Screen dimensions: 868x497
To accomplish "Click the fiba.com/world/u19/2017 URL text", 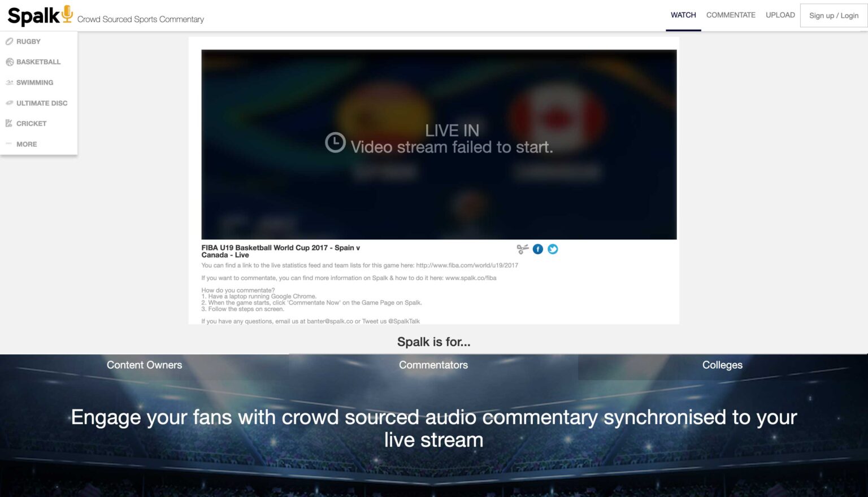I will click(x=467, y=265).
